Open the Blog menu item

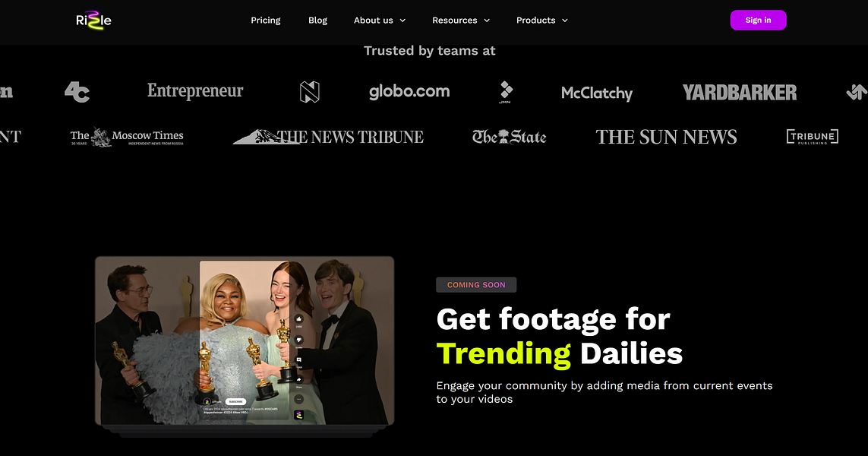[317, 21]
